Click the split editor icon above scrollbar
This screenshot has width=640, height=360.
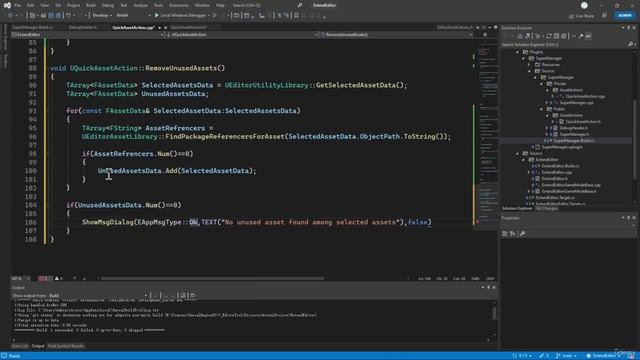tap(485, 35)
